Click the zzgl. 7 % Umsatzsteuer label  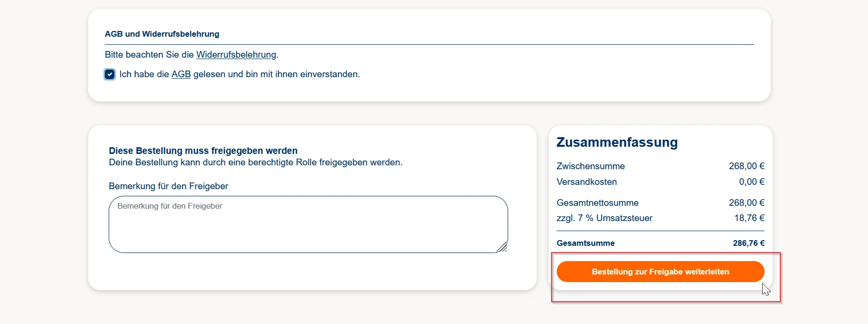[x=604, y=218]
